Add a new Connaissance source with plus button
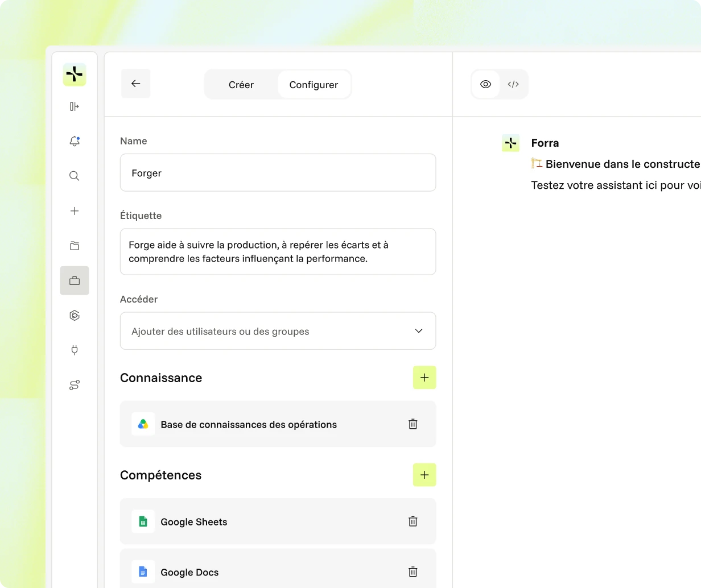 point(424,378)
